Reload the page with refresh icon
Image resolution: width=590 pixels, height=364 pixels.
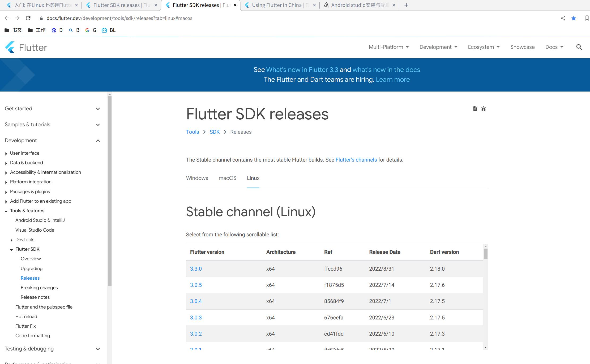[28, 18]
